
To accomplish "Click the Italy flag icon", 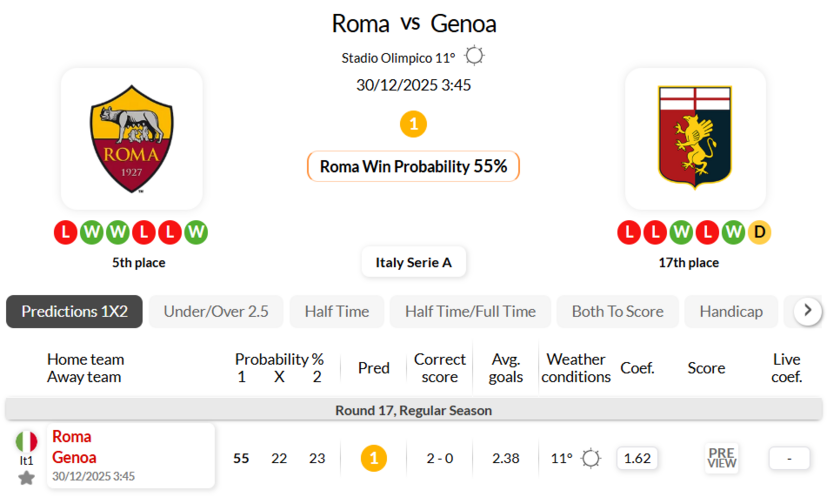I will (26, 441).
